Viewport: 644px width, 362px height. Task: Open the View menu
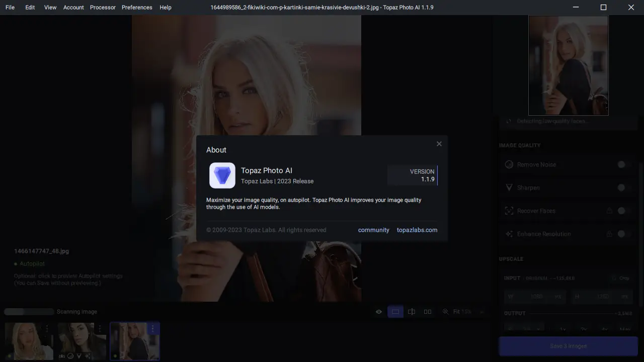tap(50, 8)
